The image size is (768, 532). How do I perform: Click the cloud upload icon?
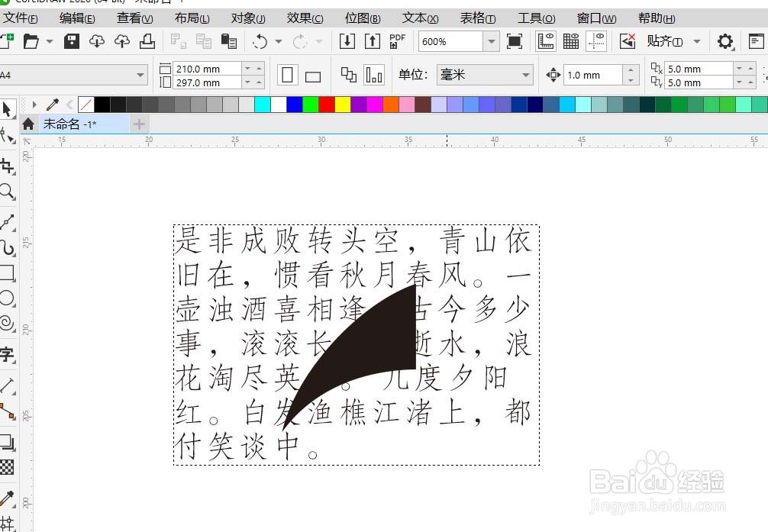click(122, 41)
